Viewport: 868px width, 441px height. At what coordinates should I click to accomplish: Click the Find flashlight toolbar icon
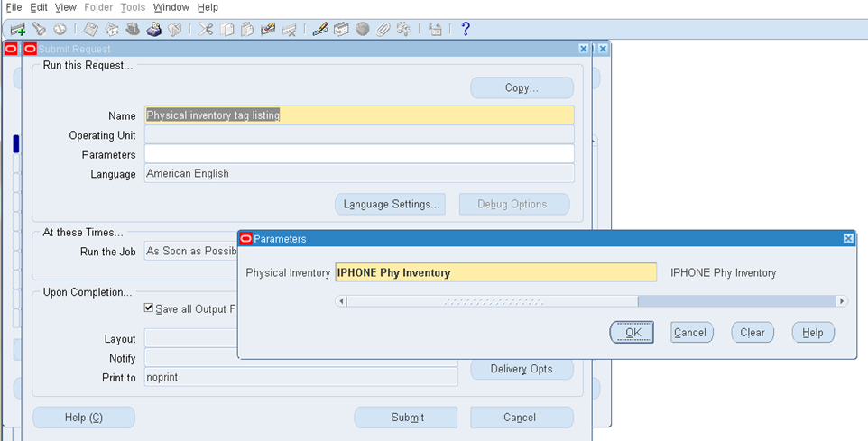point(38,29)
